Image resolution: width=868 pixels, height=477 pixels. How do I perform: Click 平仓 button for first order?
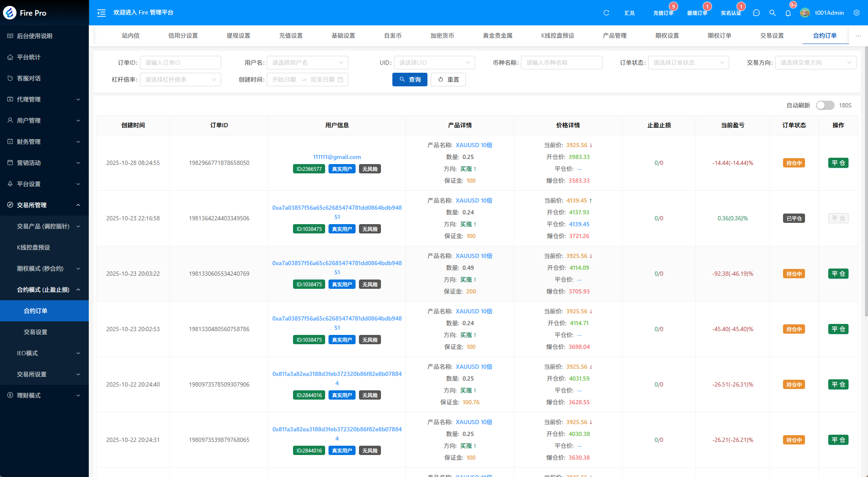[838, 163]
